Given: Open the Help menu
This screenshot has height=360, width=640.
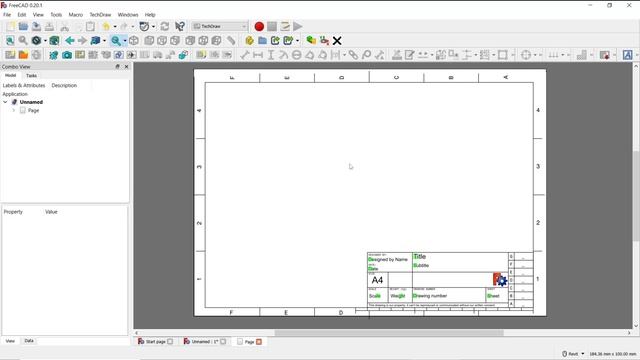Looking at the screenshot, I should click(x=150, y=15).
